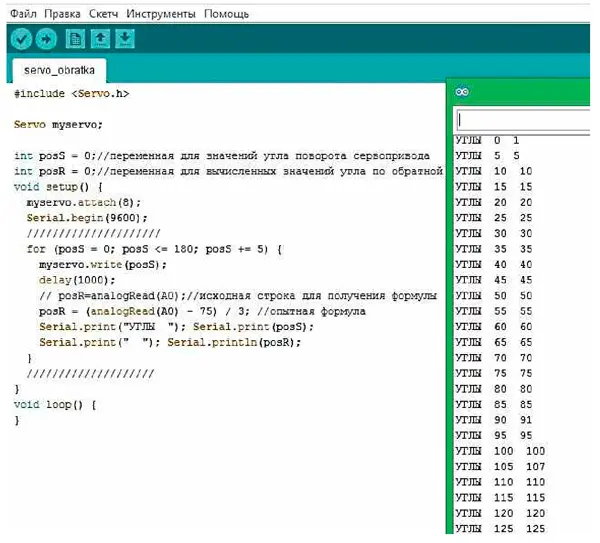Open the Помощь menu
Image resolution: width=600 pixels, height=543 pixels.
pos(226,14)
